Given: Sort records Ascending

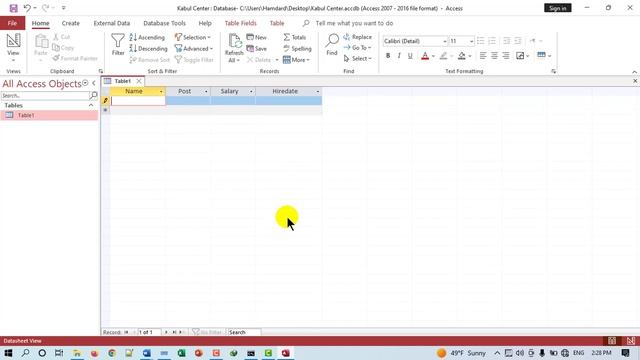Looking at the screenshot, I should coord(147,37).
